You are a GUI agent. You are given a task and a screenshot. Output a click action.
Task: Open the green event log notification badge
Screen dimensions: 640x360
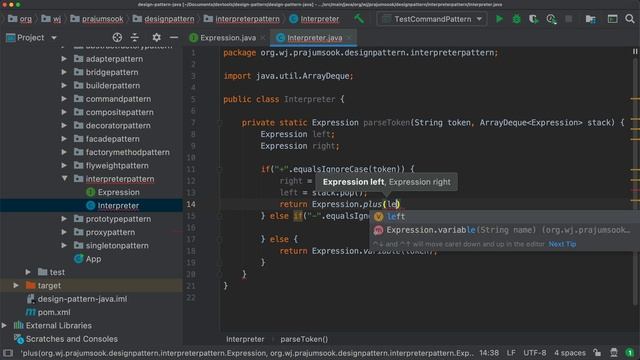[x=630, y=353]
